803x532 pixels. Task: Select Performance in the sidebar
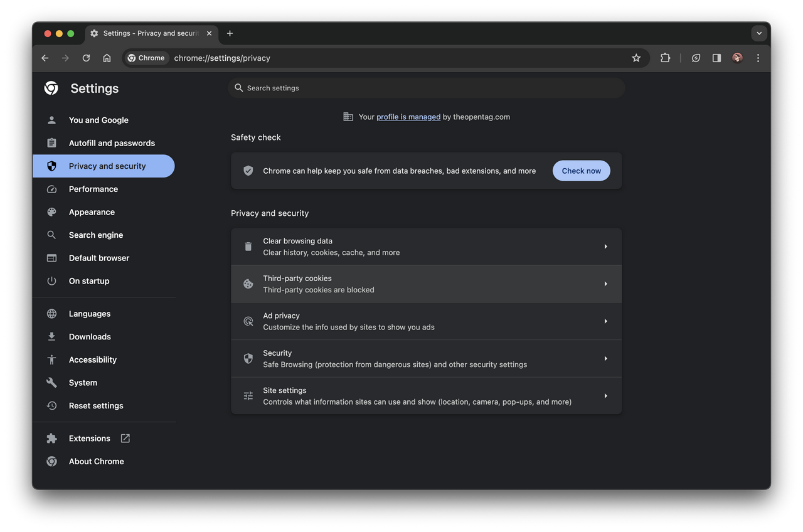(x=93, y=189)
